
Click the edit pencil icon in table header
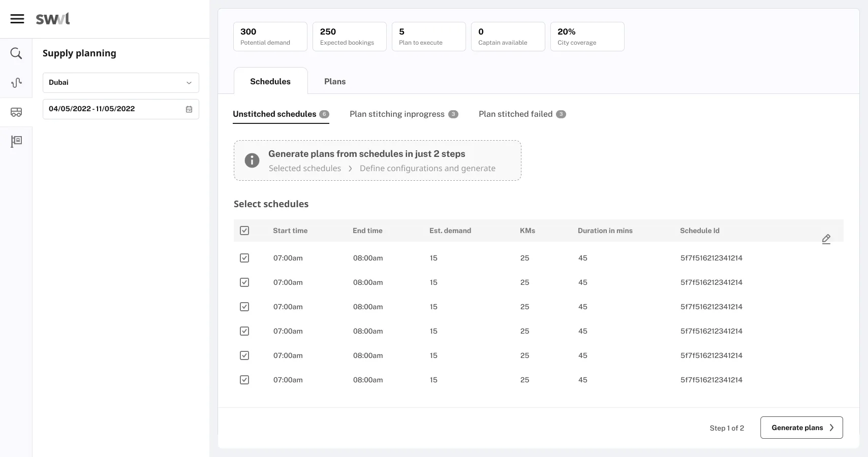(826, 239)
